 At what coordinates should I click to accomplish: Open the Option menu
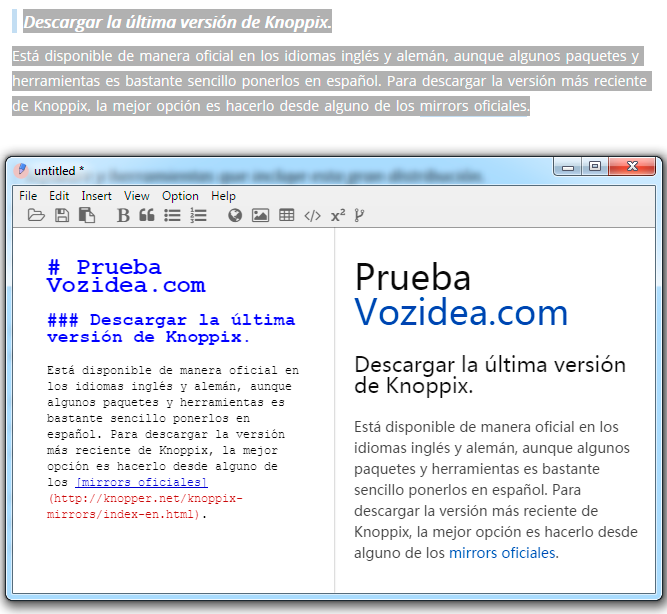coord(180,196)
